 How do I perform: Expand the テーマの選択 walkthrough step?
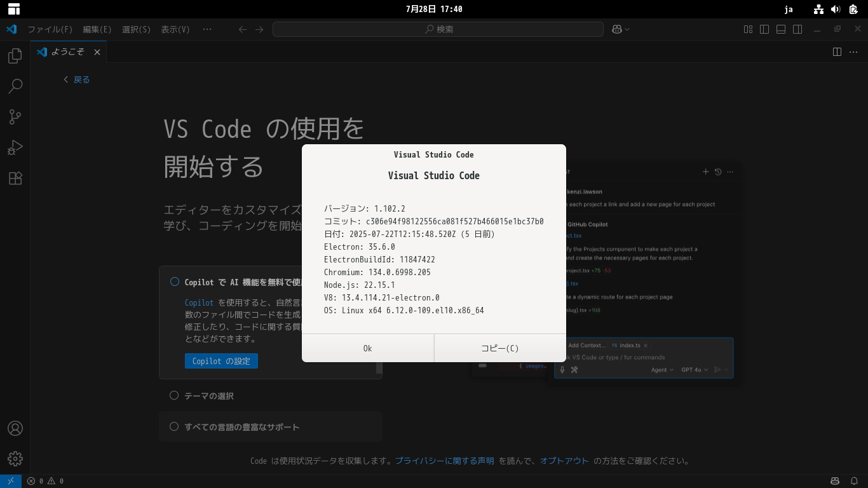pyautogui.click(x=270, y=395)
